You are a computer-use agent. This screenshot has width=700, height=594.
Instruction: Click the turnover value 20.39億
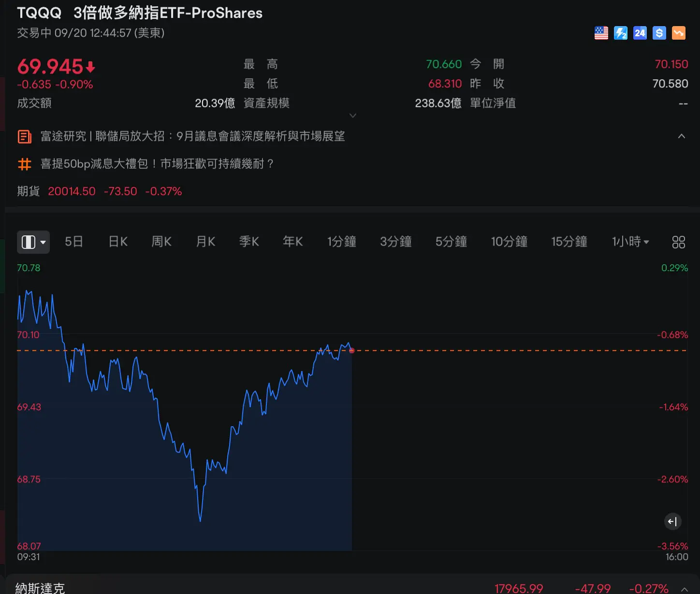pos(215,103)
